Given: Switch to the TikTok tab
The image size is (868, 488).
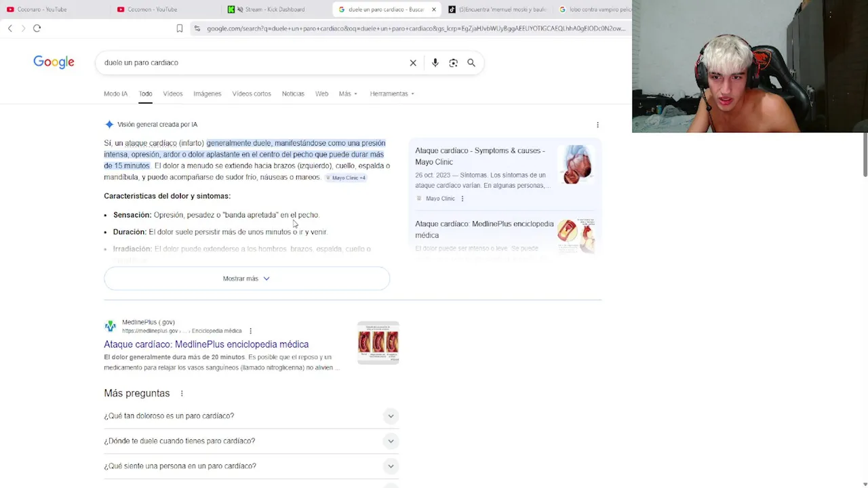Looking at the screenshot, I should click(x=498, y=9).
